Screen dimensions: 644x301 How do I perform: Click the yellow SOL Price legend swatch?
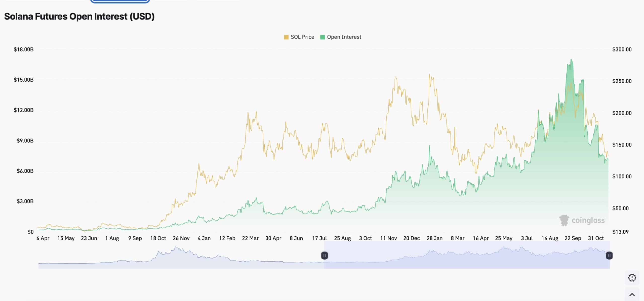pos(286,37)
